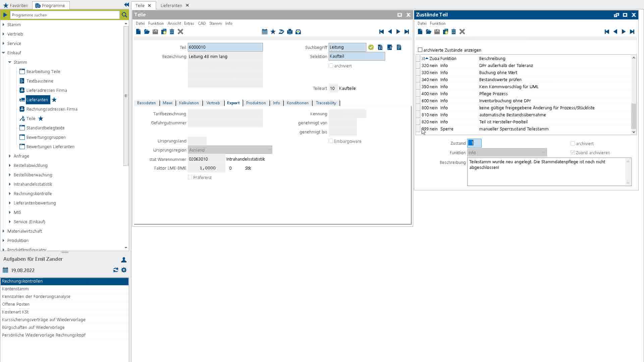Collapse sidebar with double-arrow icon

[x=126, y=5]
